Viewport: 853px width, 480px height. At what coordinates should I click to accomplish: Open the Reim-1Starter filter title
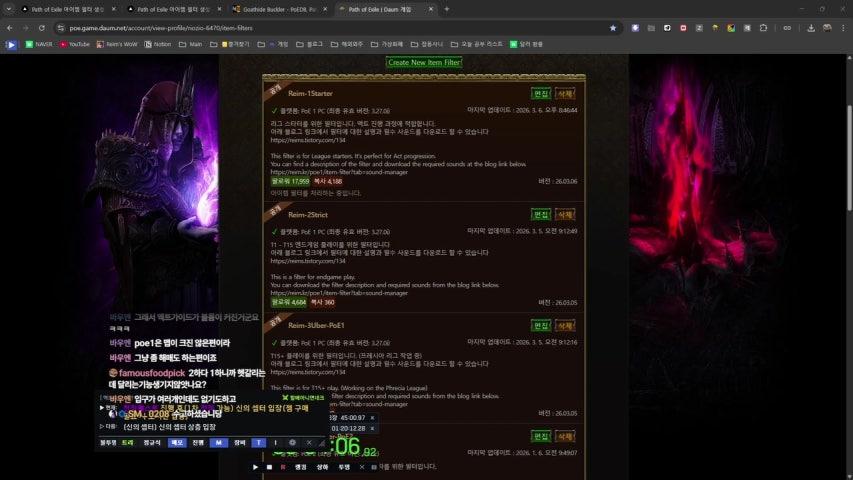tap(310, 94)
